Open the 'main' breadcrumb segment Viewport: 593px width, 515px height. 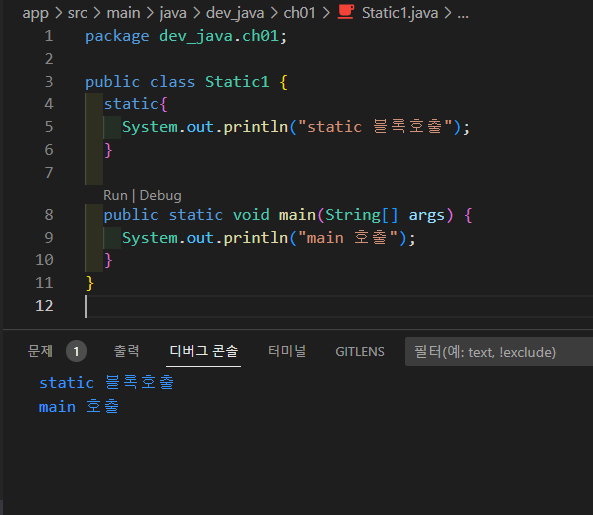coord(123,13)
